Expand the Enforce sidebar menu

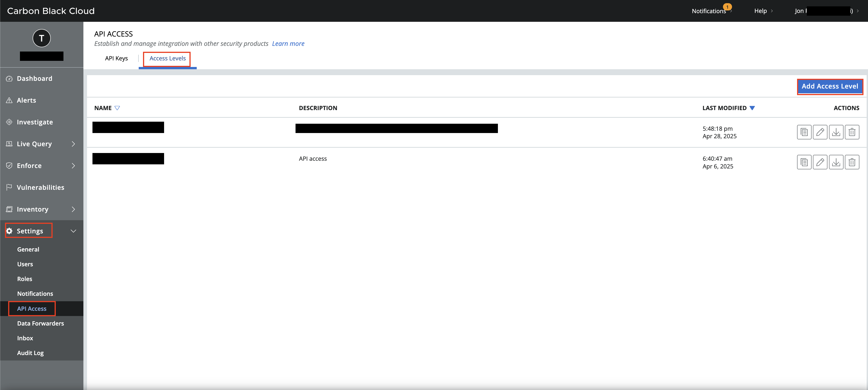(x=73, y=166)
